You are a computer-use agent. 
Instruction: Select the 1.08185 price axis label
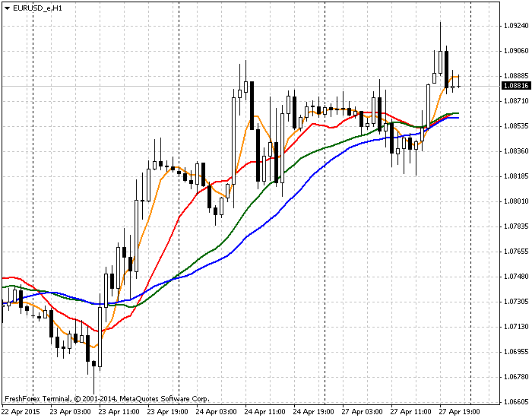click(516, 176)
